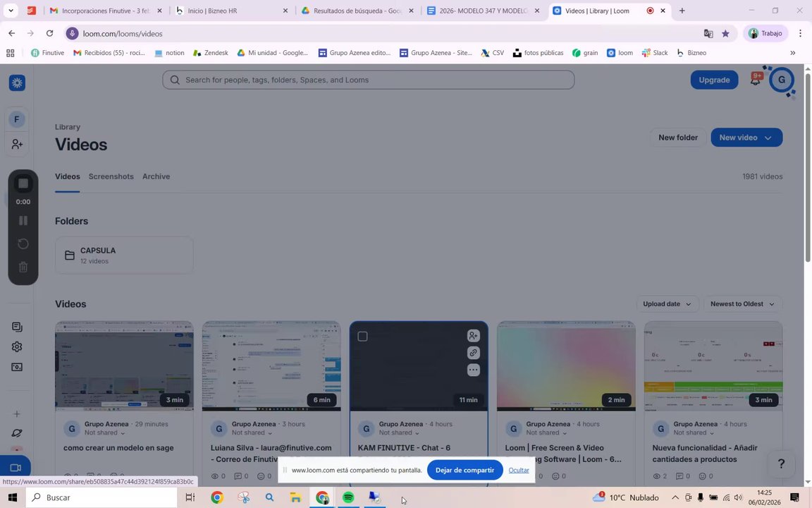Open the Trabajo Chrome profile
The width and height of the screenshot is (812, 508).
click(x=765, y=33)
